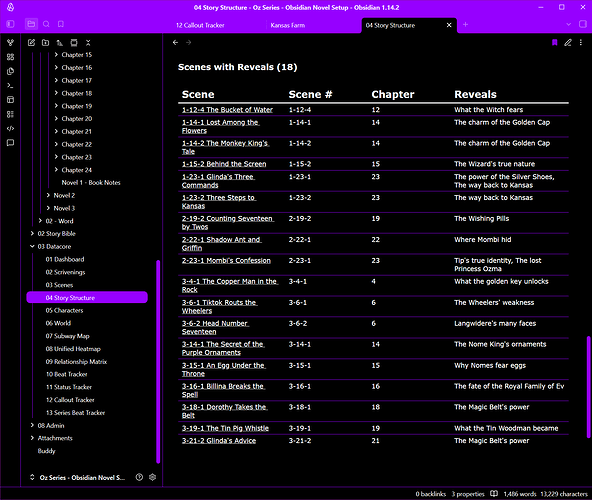
Task: Open link 1-15-2 Behind the Screen
Action: (x=224, y=164)
